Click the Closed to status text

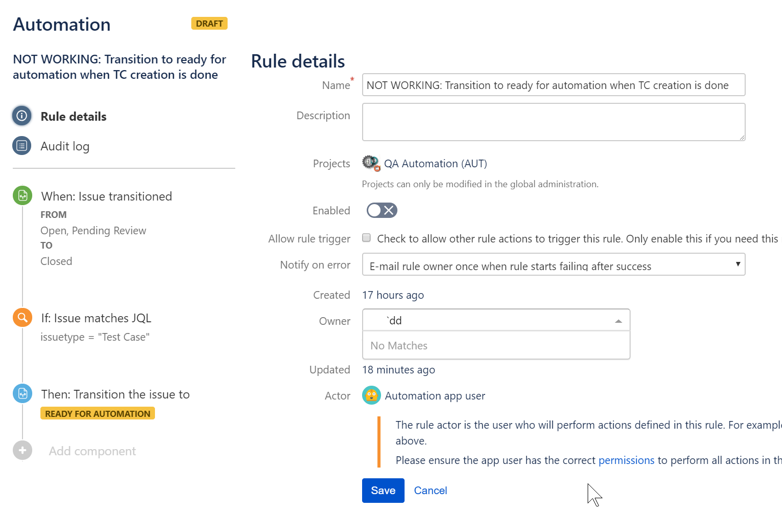[x=56, y=261]
